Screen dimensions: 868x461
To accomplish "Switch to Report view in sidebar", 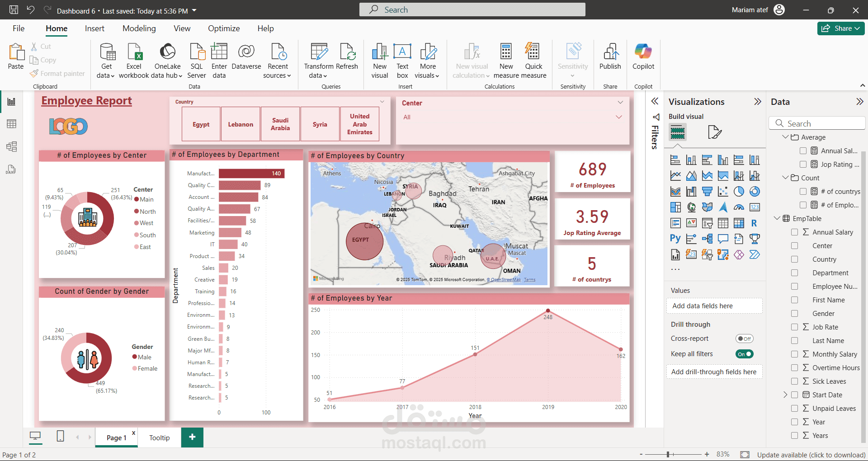I will pos(11,102).
